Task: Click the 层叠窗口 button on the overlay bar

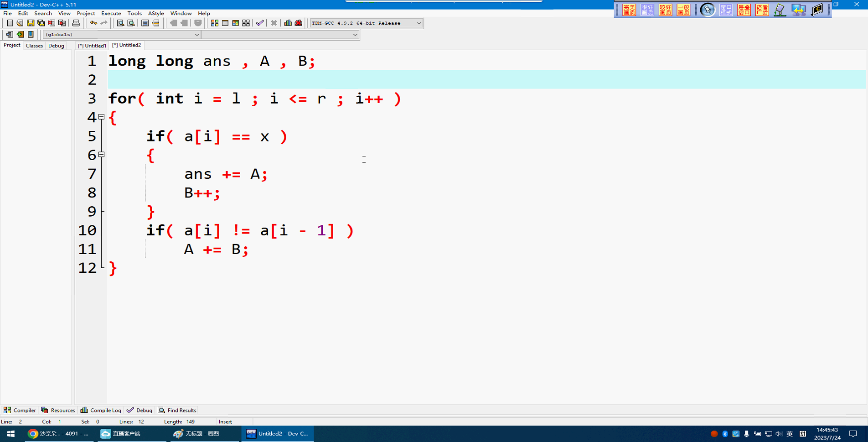Action: (744, 10)
